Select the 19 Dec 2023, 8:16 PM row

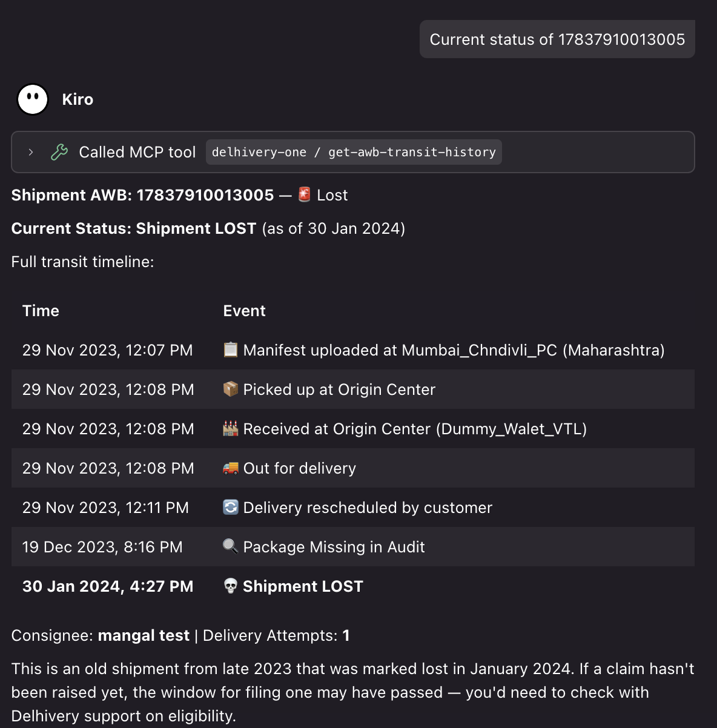coord(353,547)
